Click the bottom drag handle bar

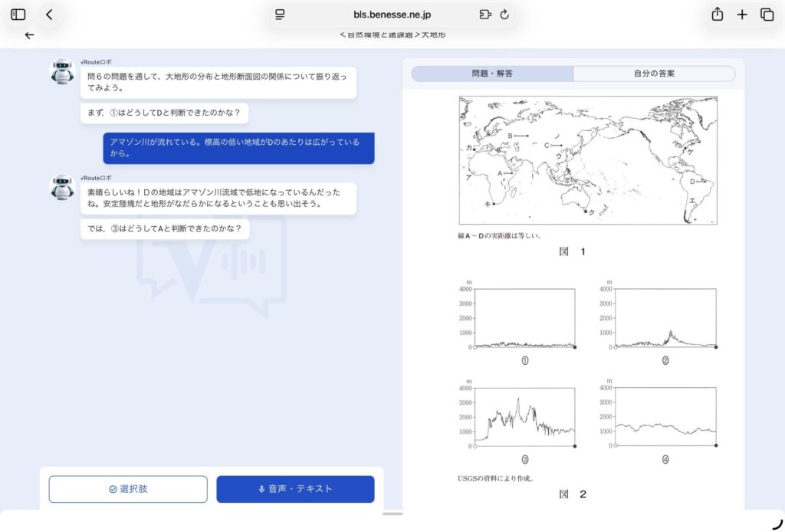click(x=392, y=514)
